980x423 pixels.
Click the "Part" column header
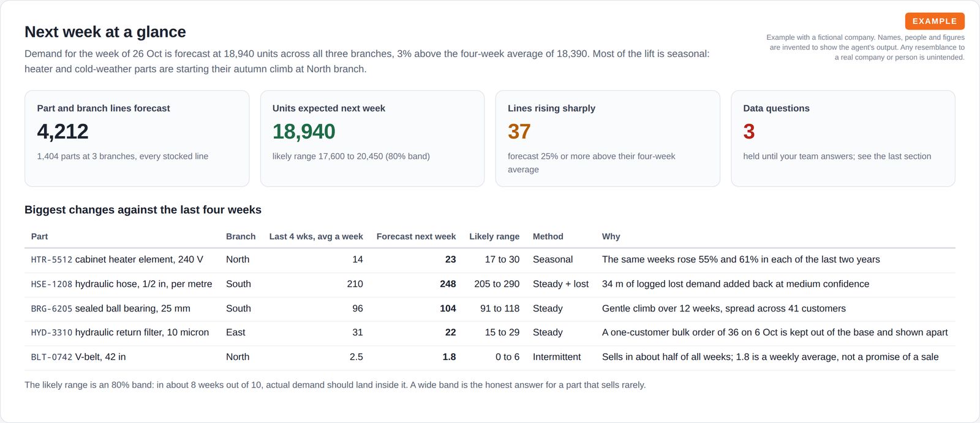39,237
